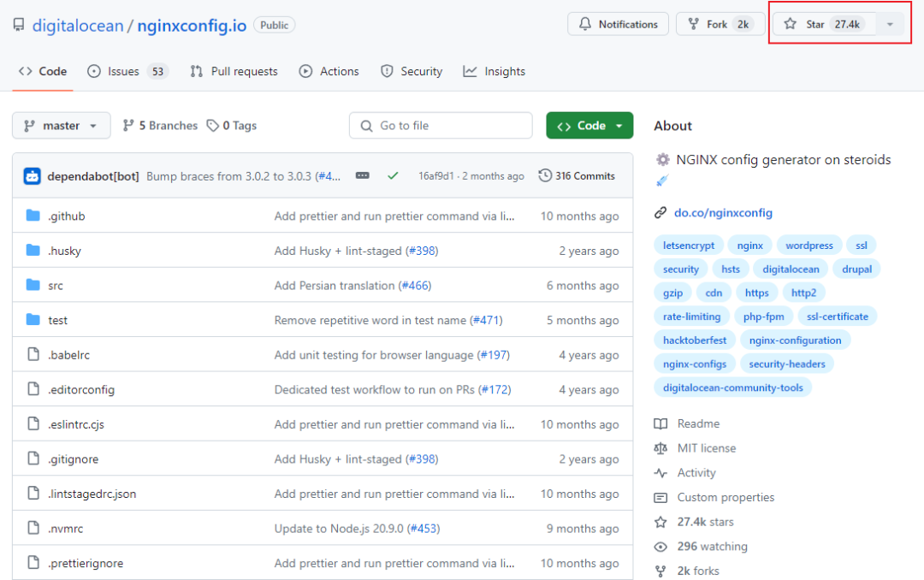
Task: Open the .gitignore file
Action: click(73, 459)
